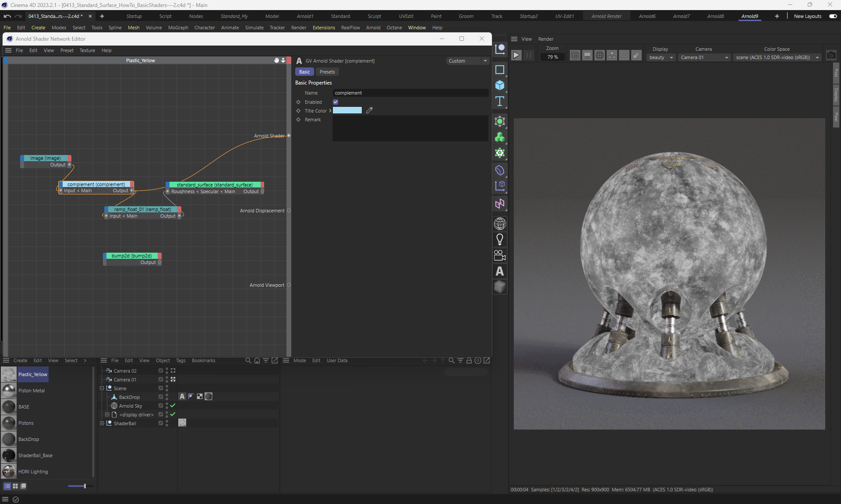Image resolution: width=841 pixels, height=504 pixels.
Task: Click the snapshot camera icon in render view
Action: [831, 56]
